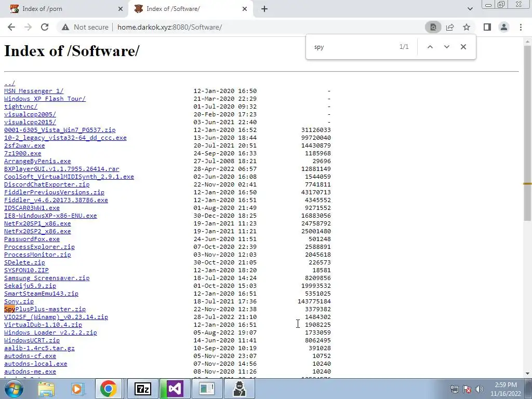Open 7-Zip from the taskbar

(142, 389)
